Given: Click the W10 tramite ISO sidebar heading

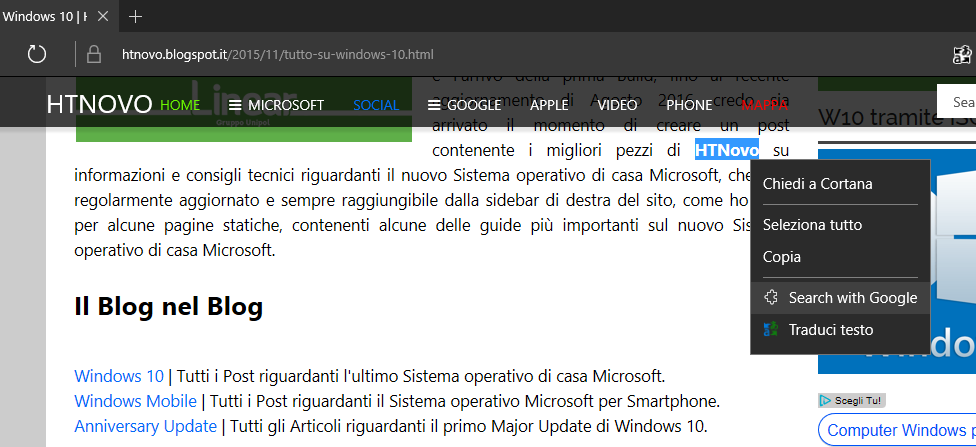Looking at the screenshot, I should (x=897, y=116).
